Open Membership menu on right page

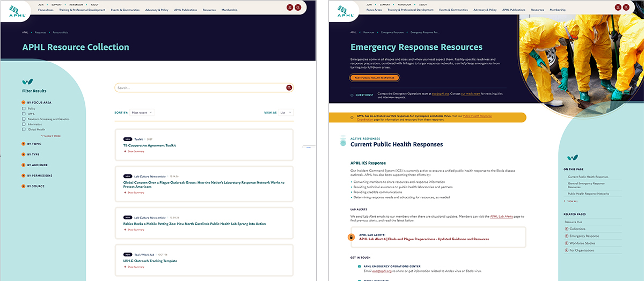(558, 10)
